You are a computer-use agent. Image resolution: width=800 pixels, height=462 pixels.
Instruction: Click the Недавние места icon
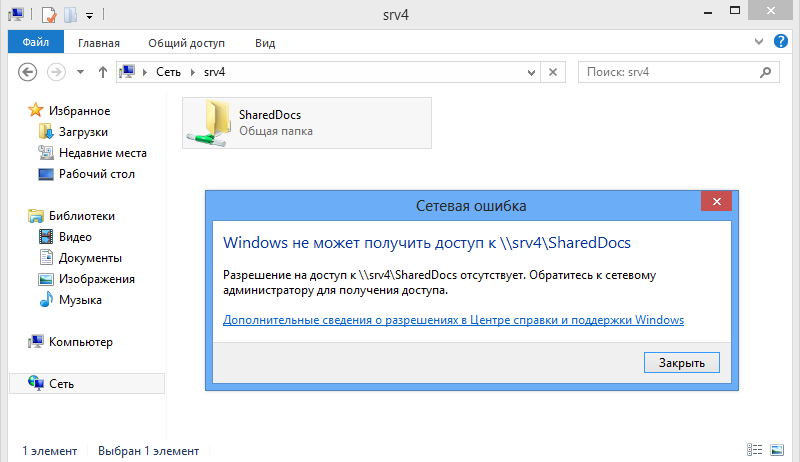46,152
